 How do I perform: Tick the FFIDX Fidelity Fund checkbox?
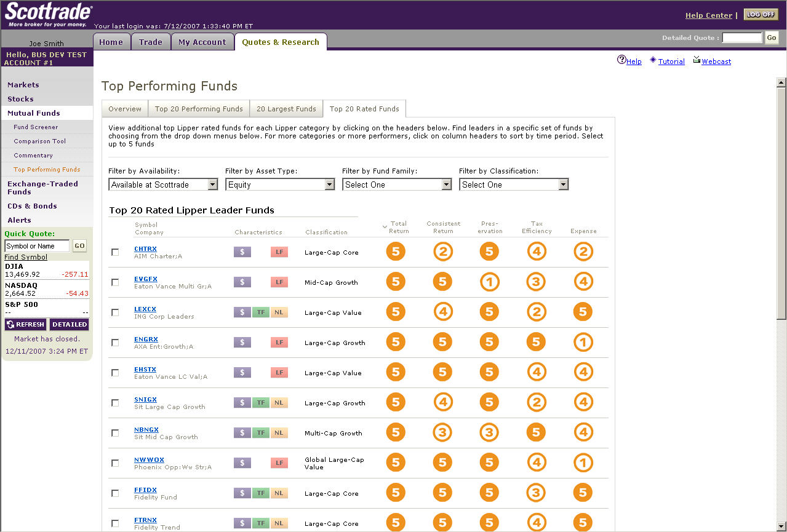(x=115, y=493)
